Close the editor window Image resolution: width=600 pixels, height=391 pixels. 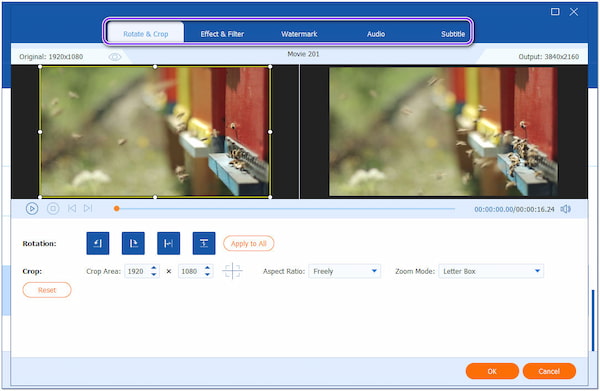(574, 12)
